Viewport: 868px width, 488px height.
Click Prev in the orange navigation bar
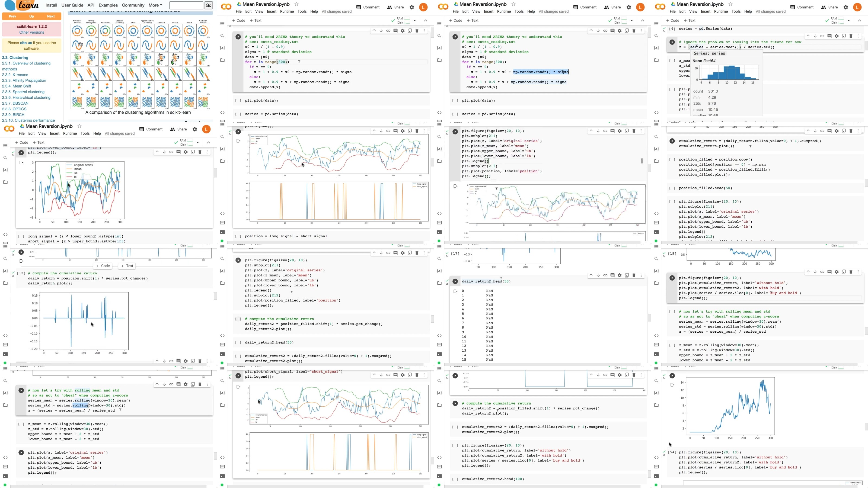12,16
